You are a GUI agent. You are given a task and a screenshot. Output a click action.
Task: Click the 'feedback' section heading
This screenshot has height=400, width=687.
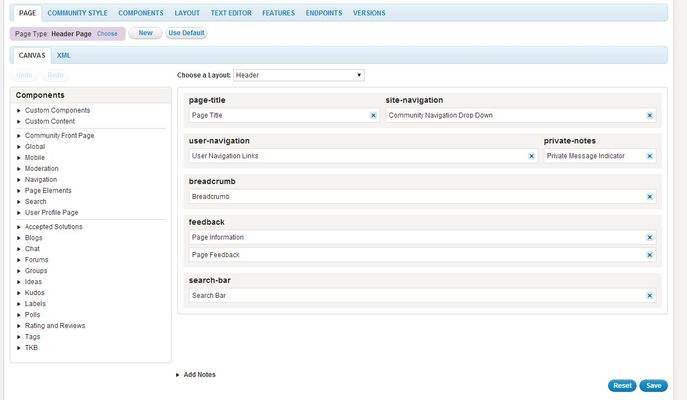point(206,222)
